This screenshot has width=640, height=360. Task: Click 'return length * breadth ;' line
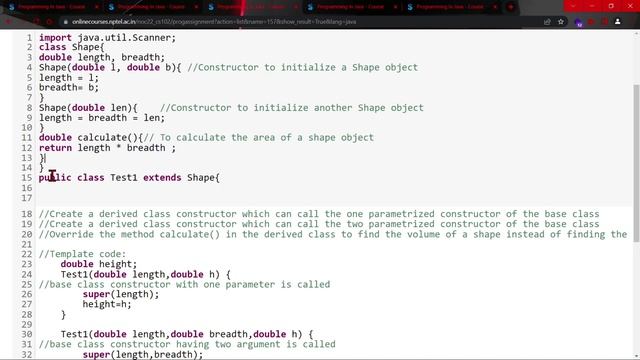coord(107,148)
